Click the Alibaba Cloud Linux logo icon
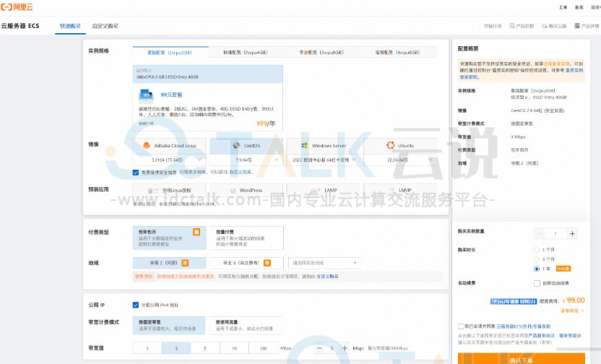Viewport: 601px width, 364px height. (146, 146)
